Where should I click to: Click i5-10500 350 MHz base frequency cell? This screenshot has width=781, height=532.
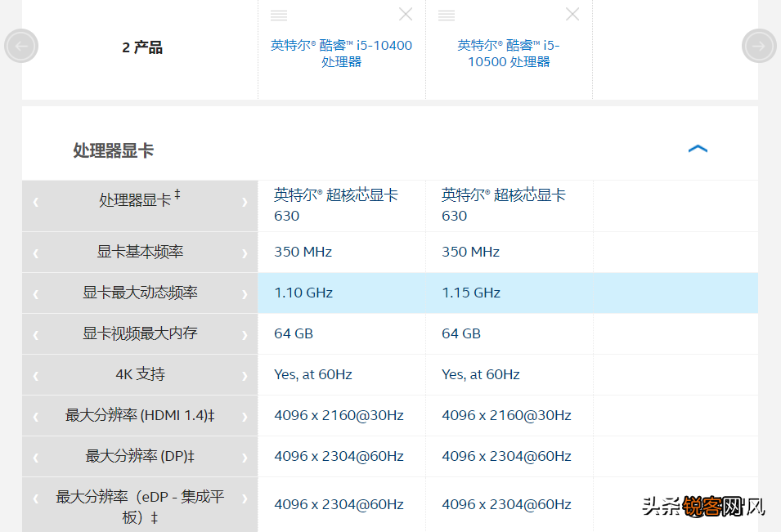tap(509, 252)
